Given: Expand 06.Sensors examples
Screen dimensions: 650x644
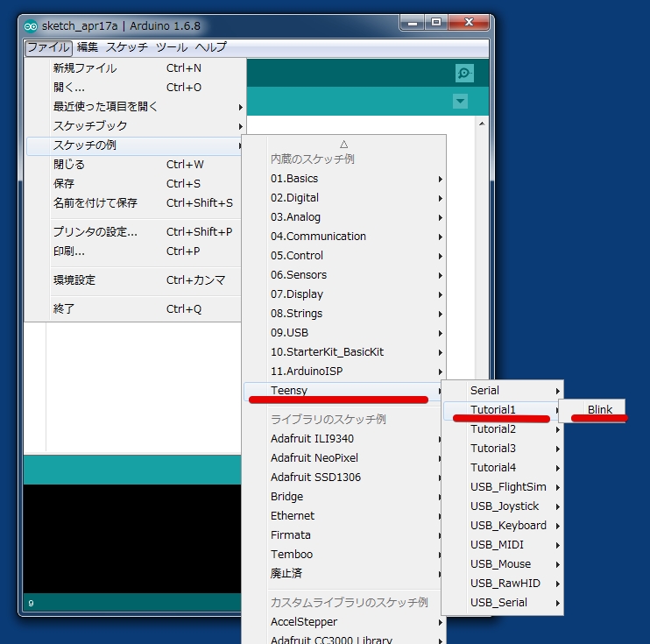Looking at the screenshot, I should pyautogui.click(x=344, y=275).
